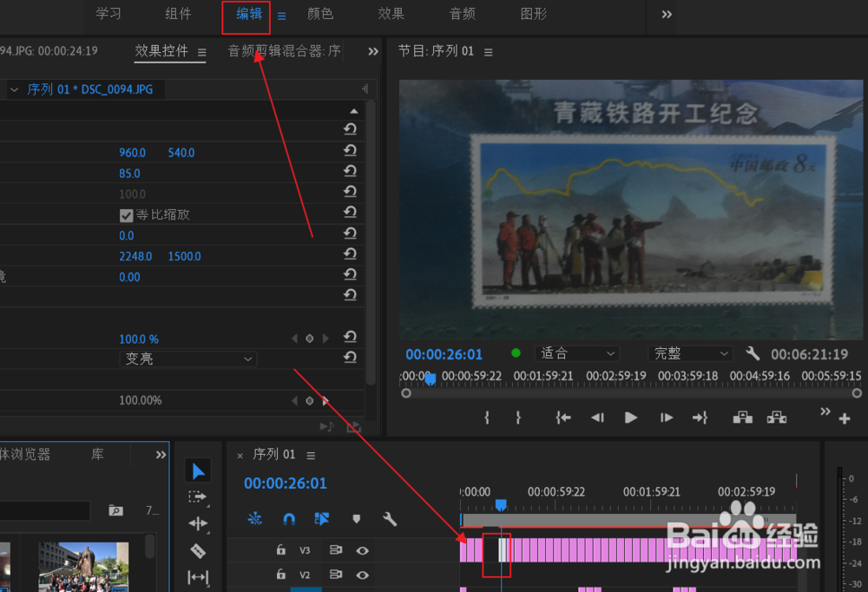The image size is (868, 592).
Task: Reset the 85.0 scale parameter
Action: [350, 171]
